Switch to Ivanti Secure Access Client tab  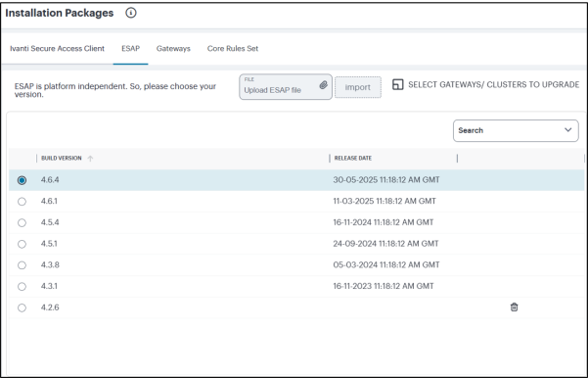coord(57,48)
